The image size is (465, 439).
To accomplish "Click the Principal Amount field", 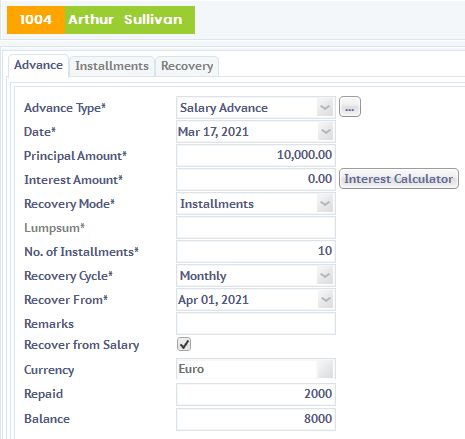I will point(256,155).
